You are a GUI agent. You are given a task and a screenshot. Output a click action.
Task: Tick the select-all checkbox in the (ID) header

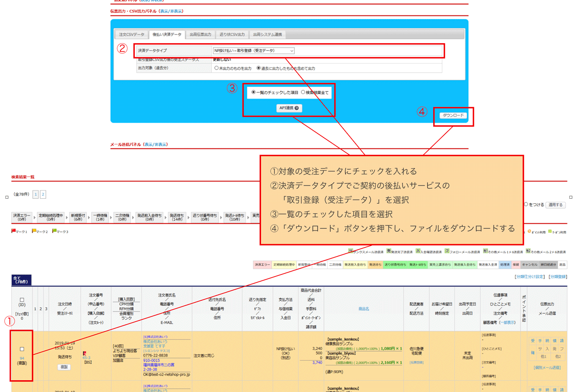(x=22, y=299)
